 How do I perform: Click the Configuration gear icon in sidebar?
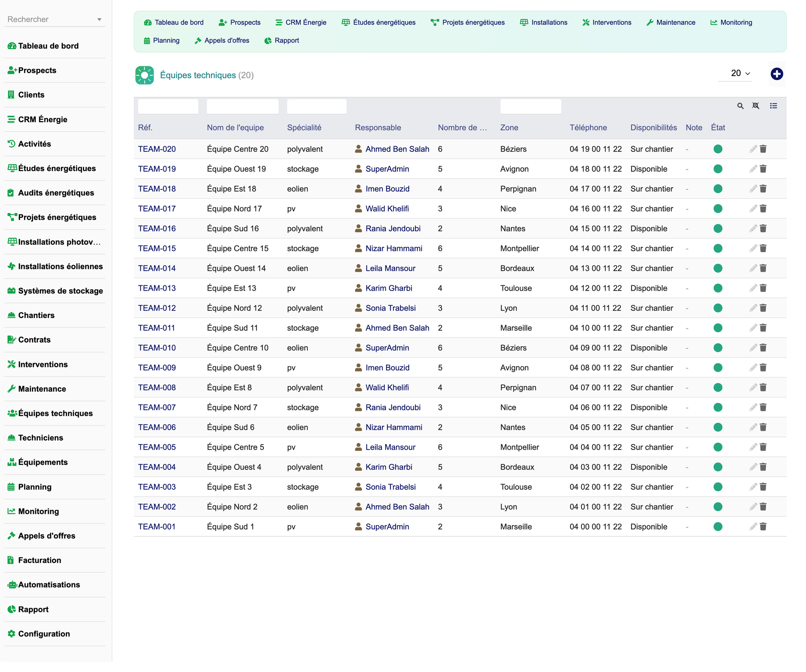pos(12,634)
